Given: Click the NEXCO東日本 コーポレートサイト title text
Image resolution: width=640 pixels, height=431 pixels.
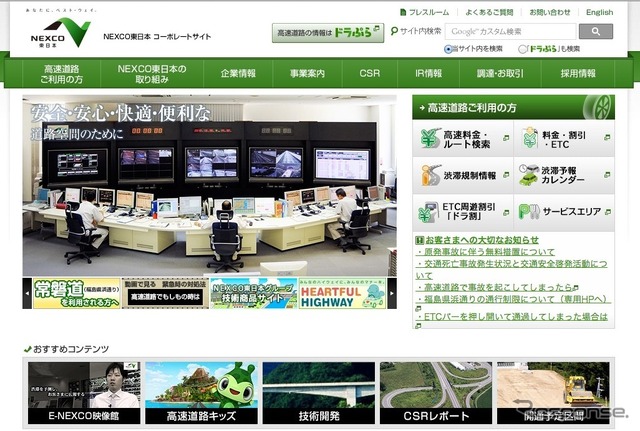Looking at the screenshot, I should [157, 37].
